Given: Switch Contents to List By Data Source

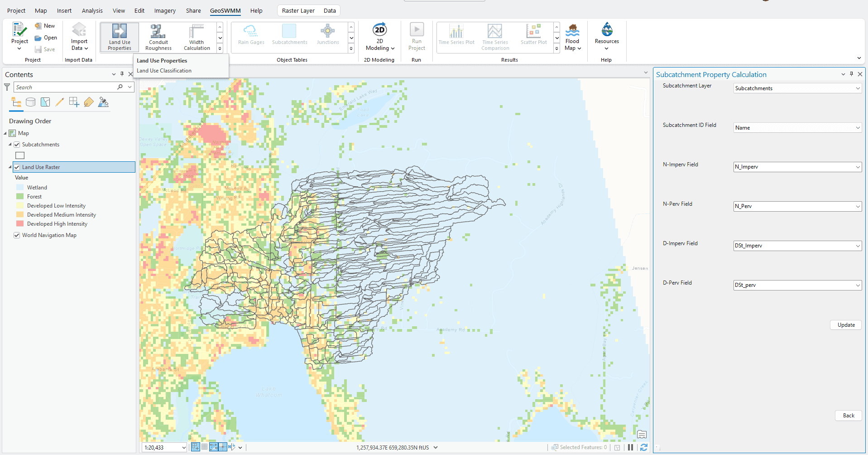Looking at the screenshot, I should click(30, 102).
